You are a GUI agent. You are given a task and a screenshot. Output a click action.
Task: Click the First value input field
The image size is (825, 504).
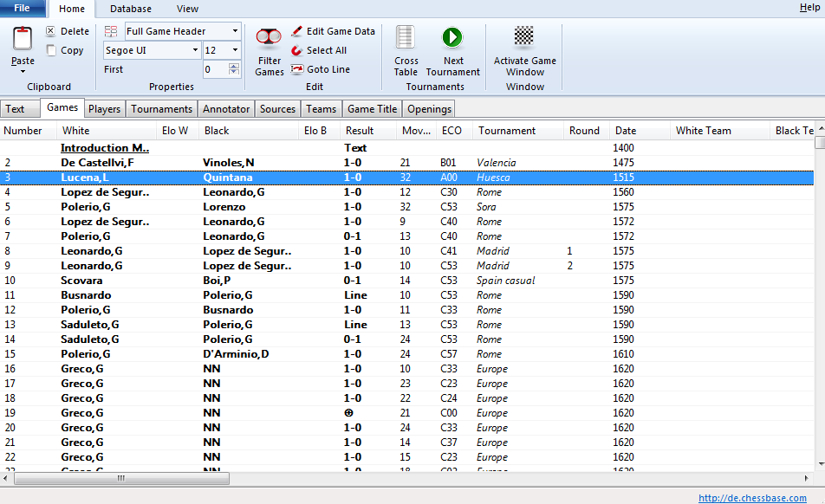point(215,69)
